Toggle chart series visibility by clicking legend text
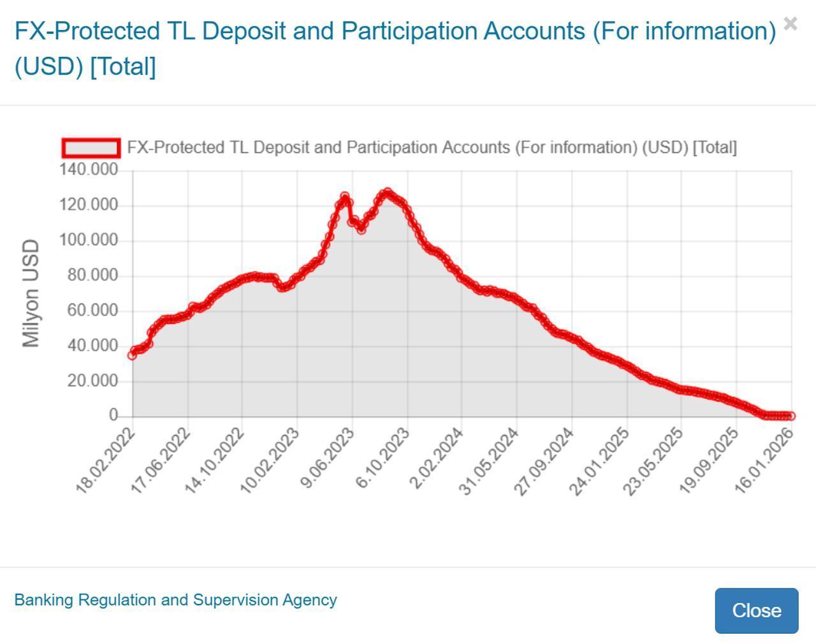The width and height of the screenshot is (816, 644). tap(433, 147)
